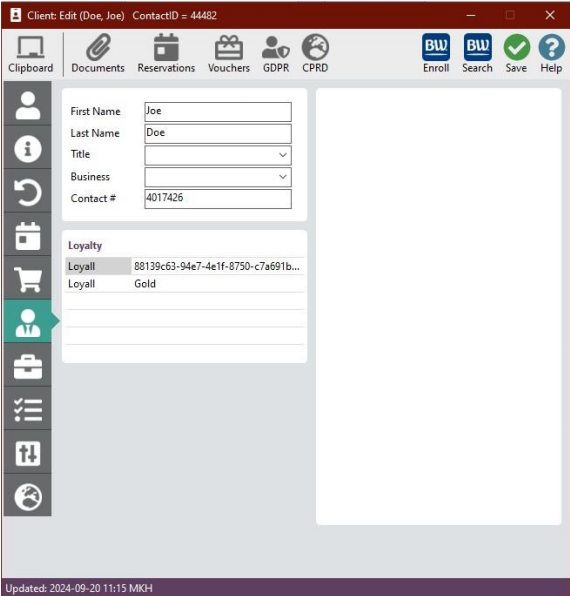The width and height of the screenshot is (570, 596).
Task: Open the Vouchers gift icon
Action: (x=229, y=54)
